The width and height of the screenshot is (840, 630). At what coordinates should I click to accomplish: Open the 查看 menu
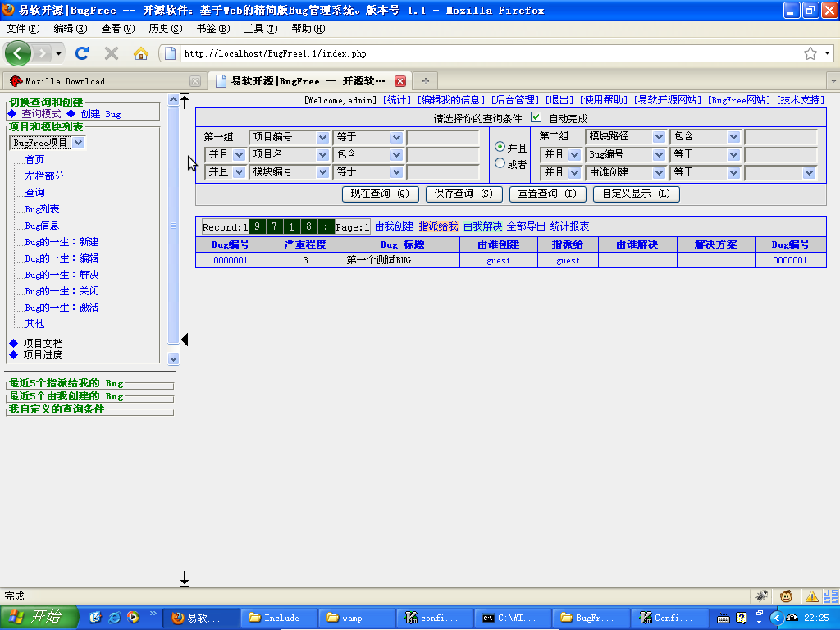coord(118,29)
